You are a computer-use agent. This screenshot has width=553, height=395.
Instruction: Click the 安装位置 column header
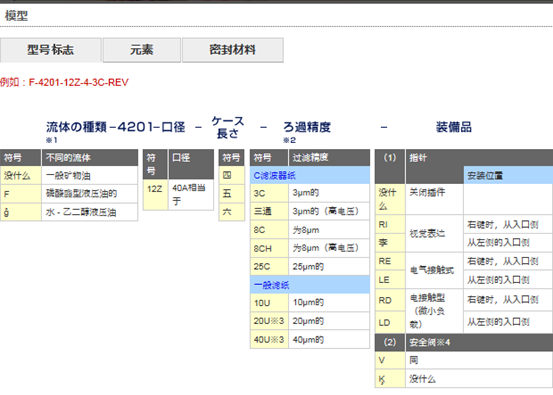coord(508,175)
